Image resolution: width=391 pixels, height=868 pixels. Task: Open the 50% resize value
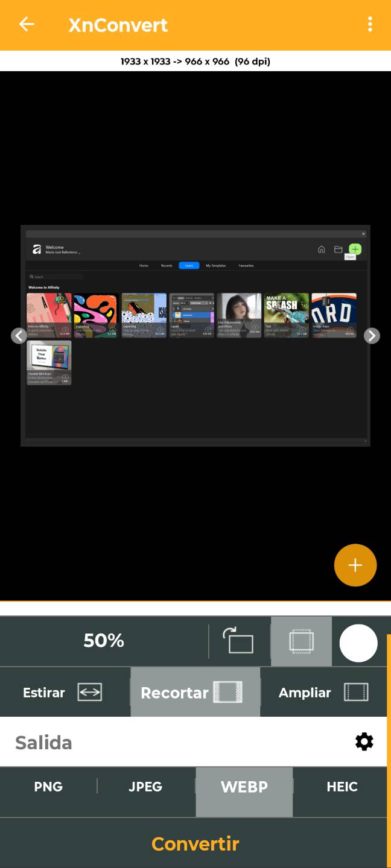[x=104, y=640]
